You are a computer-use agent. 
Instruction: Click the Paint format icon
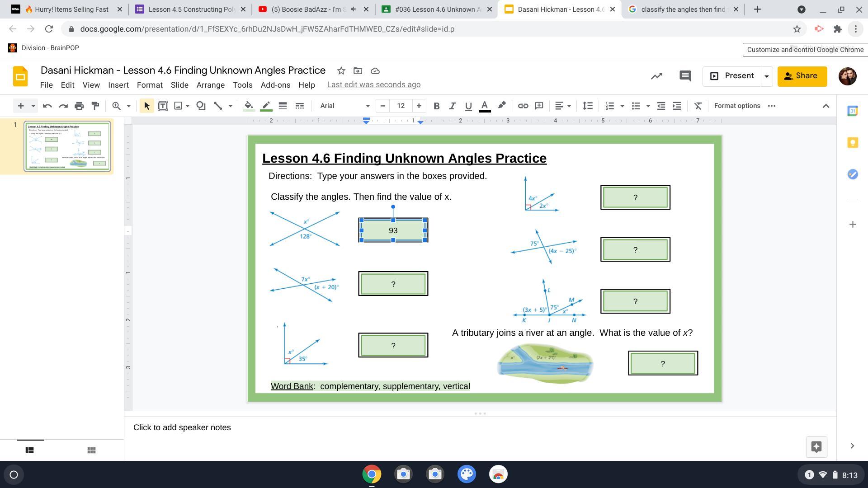(x=95, y=106)
